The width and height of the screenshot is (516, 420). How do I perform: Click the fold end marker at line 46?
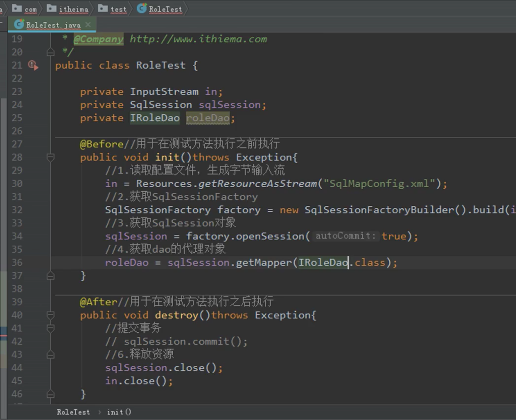(x=50, y=394)
